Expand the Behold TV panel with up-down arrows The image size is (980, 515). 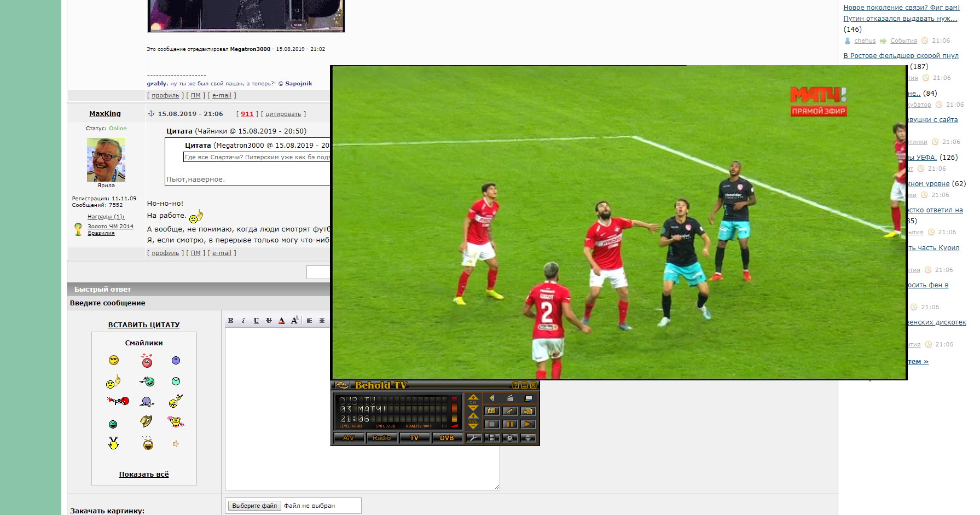tap(528, 438)
